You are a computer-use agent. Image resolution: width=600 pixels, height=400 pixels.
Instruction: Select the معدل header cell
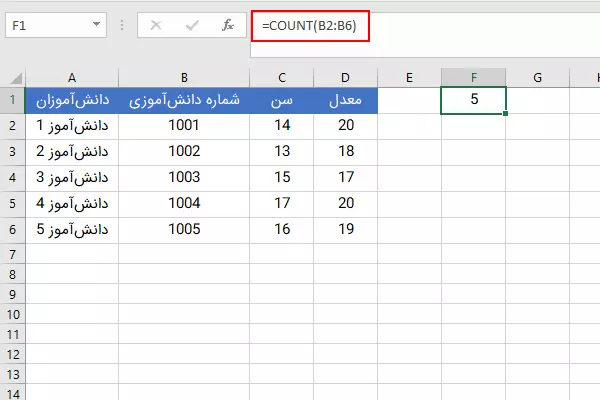click(345, 100)
